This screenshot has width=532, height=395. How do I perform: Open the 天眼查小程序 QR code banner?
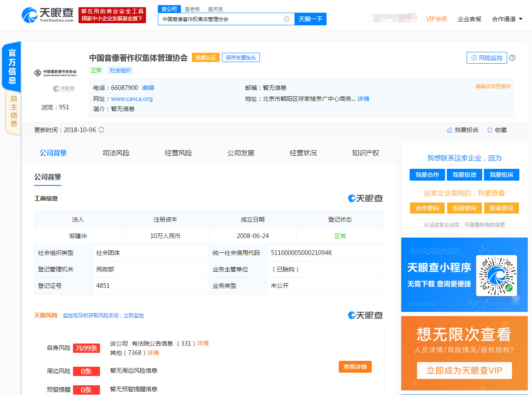coord(464,275)
